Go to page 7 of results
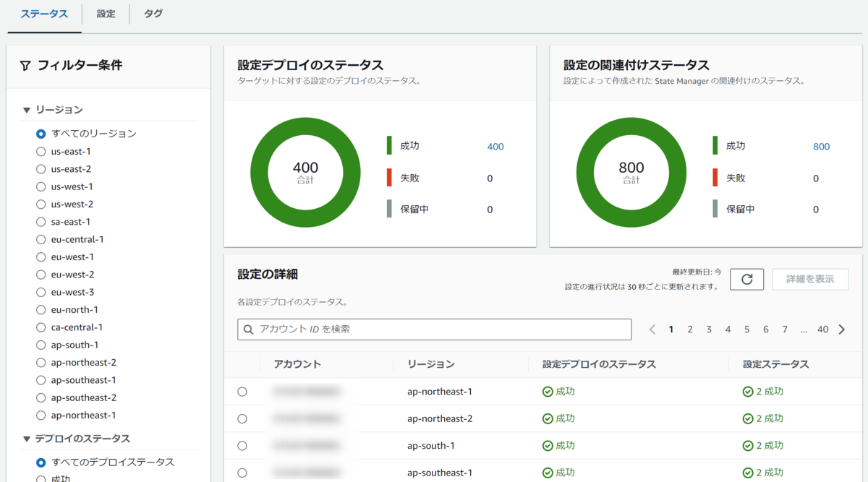 [x=785, y=330]
